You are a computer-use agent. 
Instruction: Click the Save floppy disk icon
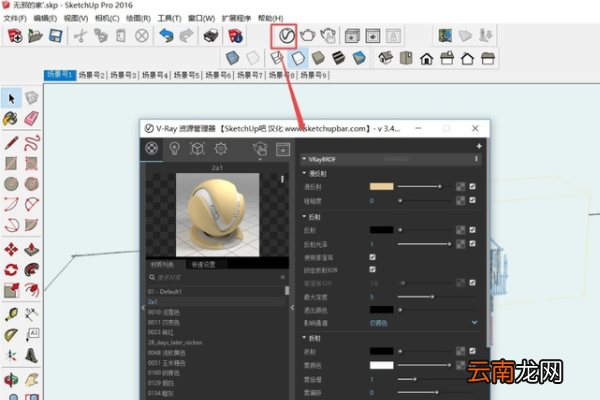coord(55,36)
